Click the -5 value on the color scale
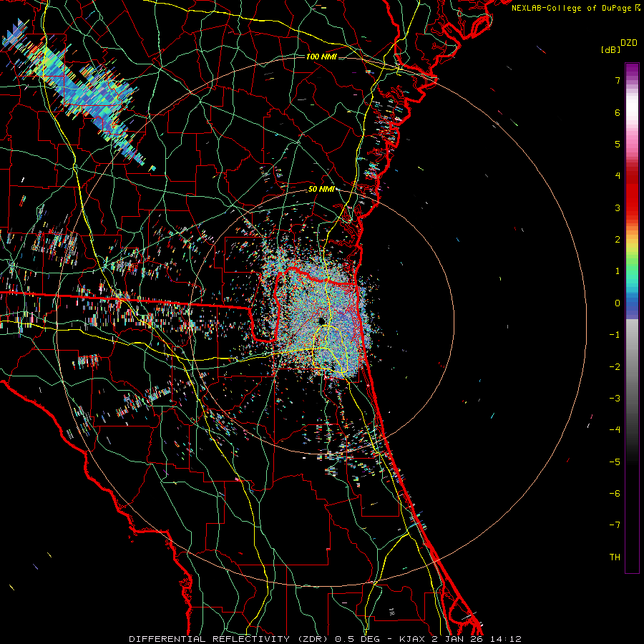644x644 pixels. [615, 462]
